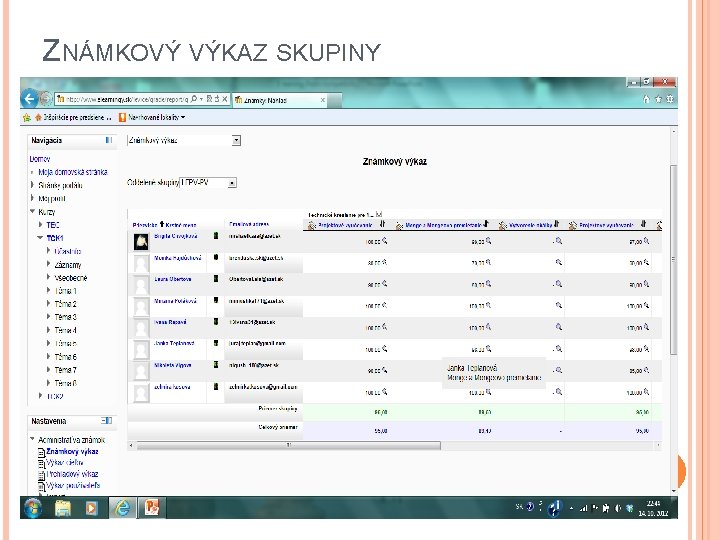The width and height of the screenshot is (720, 540).
Task: Click the browser forward arrow button
Action: [x=45, y=98]
